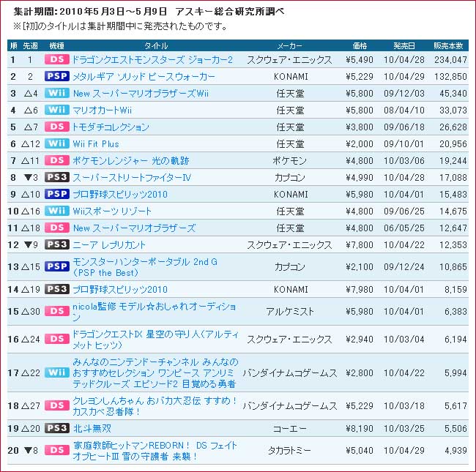Click PS3 badge beside ニーア レプリカント
The image size is (476, 472).
57,244
